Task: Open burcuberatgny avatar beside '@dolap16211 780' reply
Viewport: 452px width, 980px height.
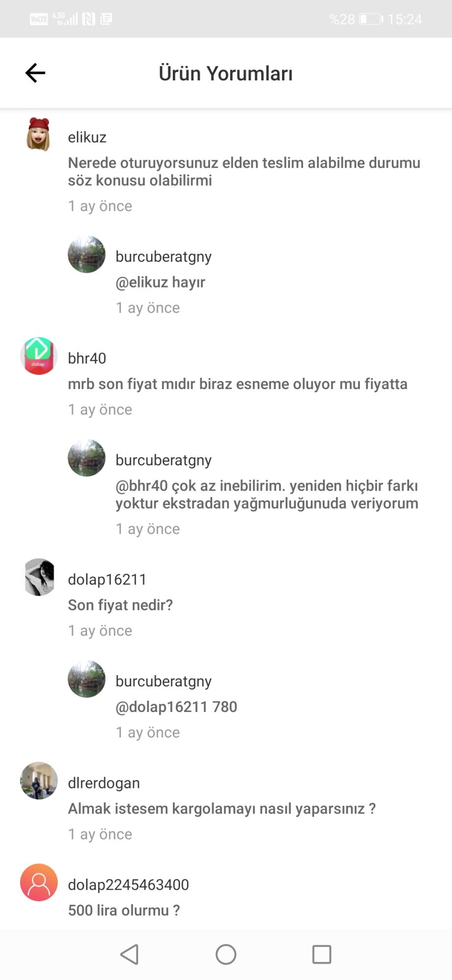Action: pyautogui.click(x=87, y=679)
